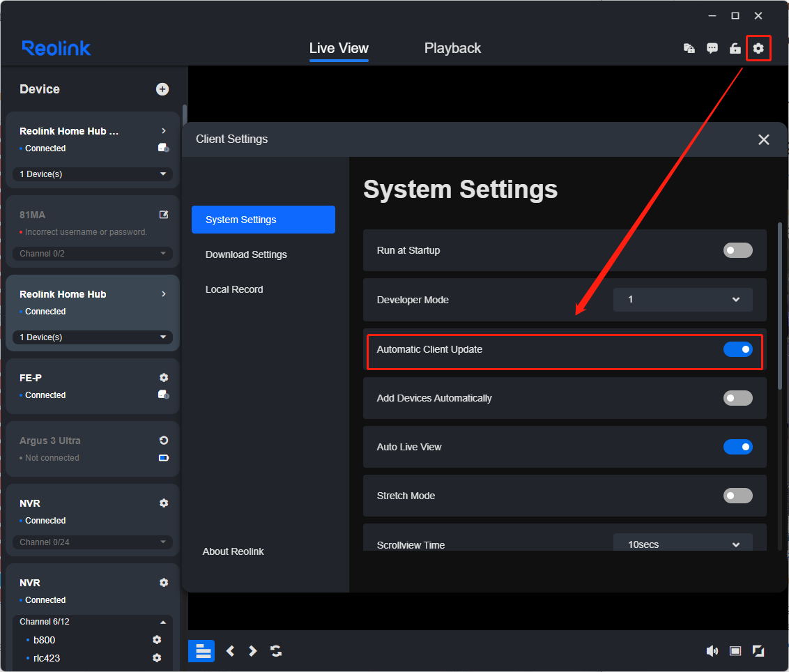This screenshot has width=789, height=672.
Task: Click the 'Incorrect username or password.' message
Action: [86, 232]
